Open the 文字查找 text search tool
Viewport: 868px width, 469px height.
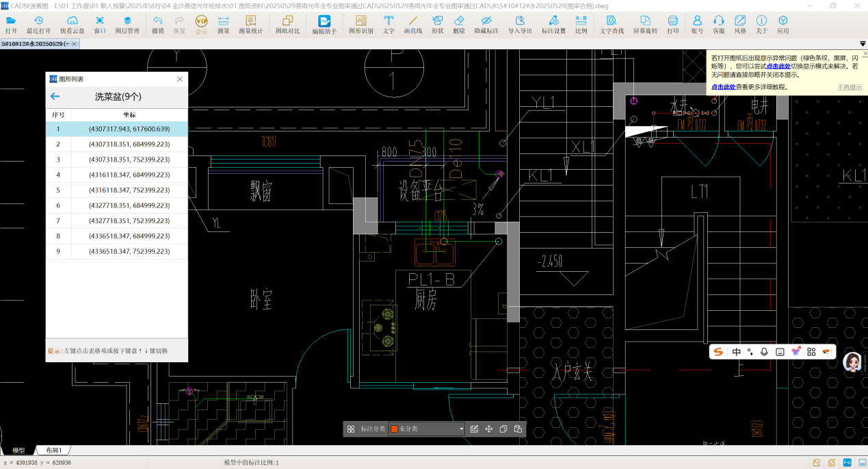[611, 25]
